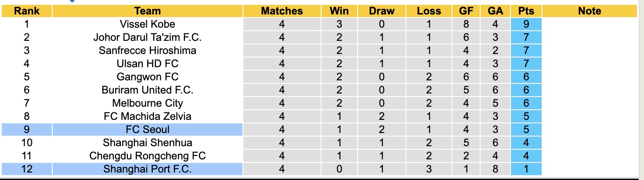Click the Note column header
The width and height of the screenshot is (644, 180).
coord(589,11)
